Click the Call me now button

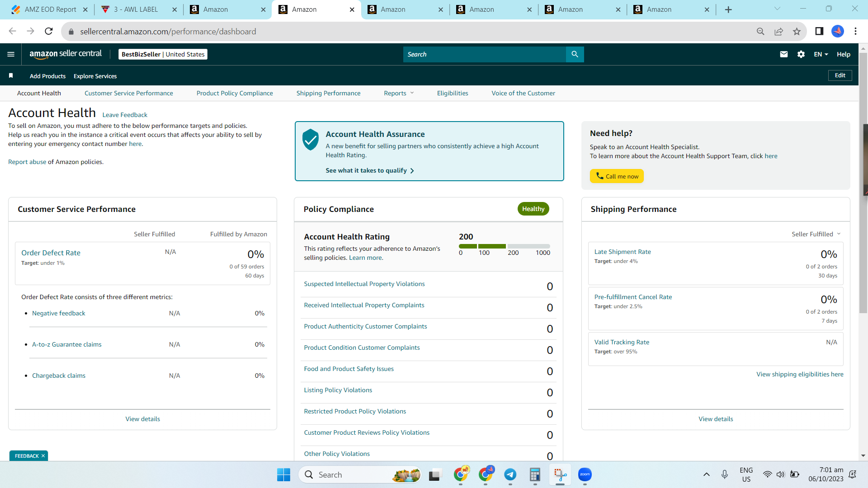click(617, 176)
